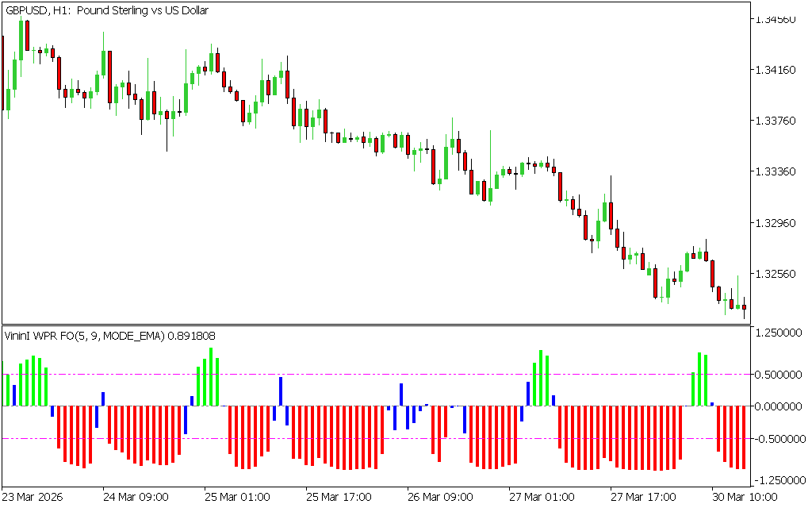
Task: Select the 0.000000 indicator axis value
Action: pyautogui.click(x=779, y=406)
